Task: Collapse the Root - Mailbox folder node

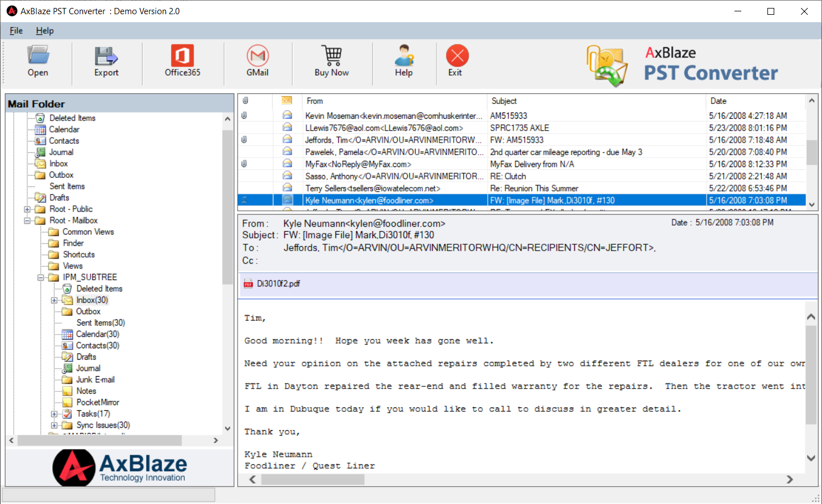Action: pos(27,220)
